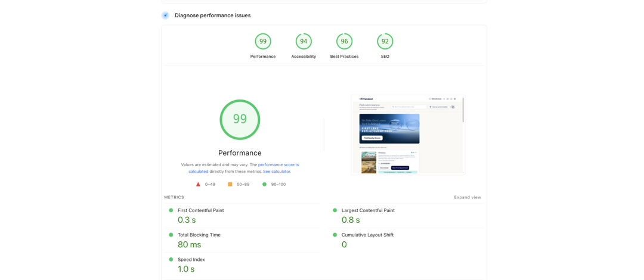Click the large 99 Performance circle
644x280 pixels.
[240, 119]
